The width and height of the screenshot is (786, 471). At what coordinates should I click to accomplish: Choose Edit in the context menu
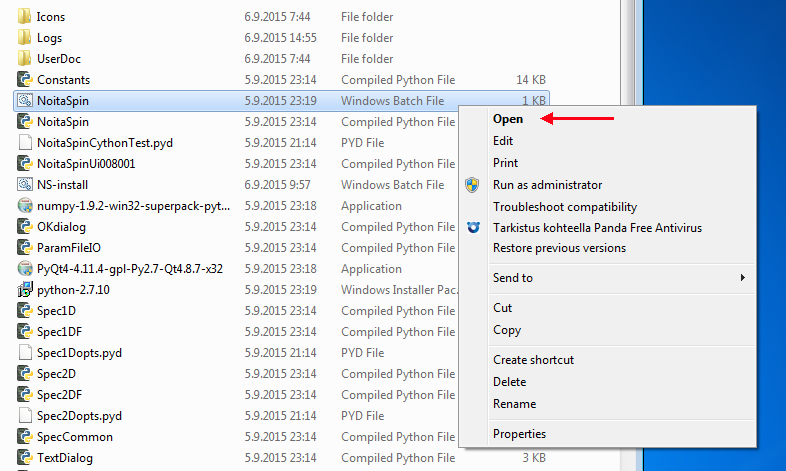coord(503,141)
